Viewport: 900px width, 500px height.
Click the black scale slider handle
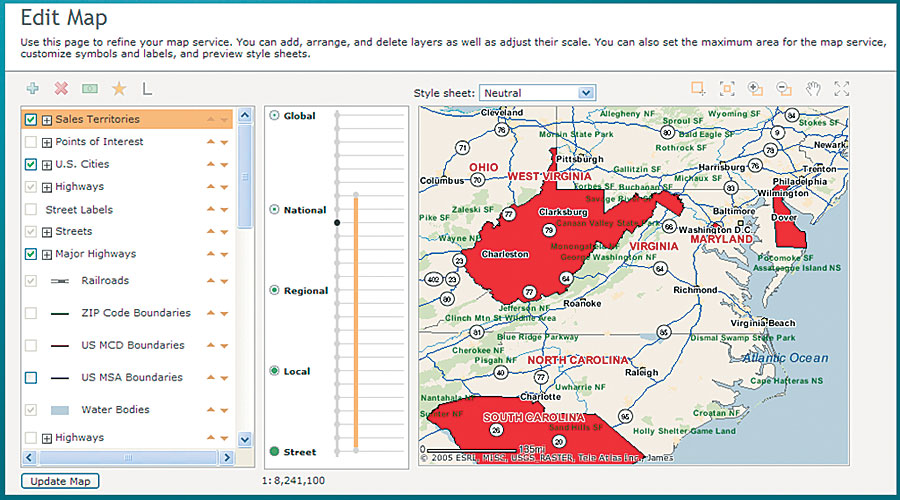pos(337,223)
